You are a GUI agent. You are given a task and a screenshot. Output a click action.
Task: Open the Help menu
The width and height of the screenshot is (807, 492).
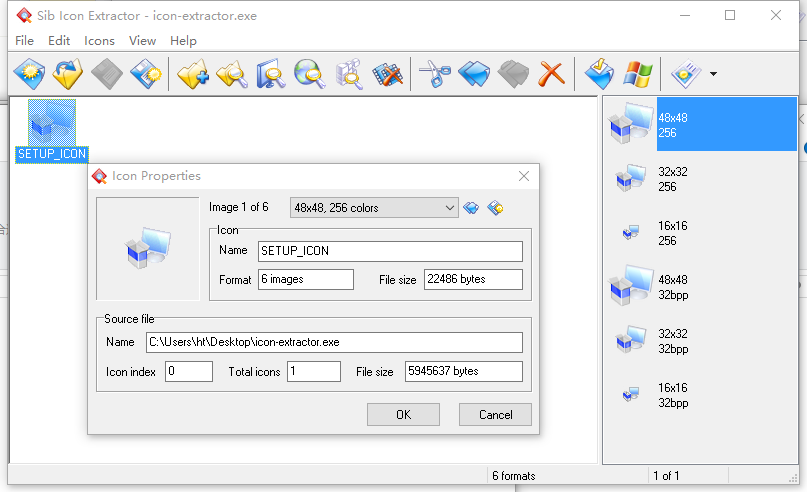coord(183,41)
